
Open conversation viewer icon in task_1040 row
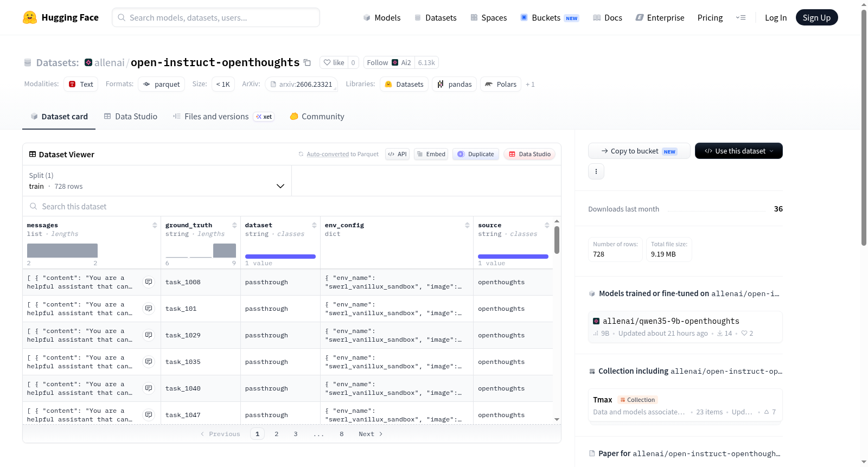pyautogui.click(x=149, y=388)
